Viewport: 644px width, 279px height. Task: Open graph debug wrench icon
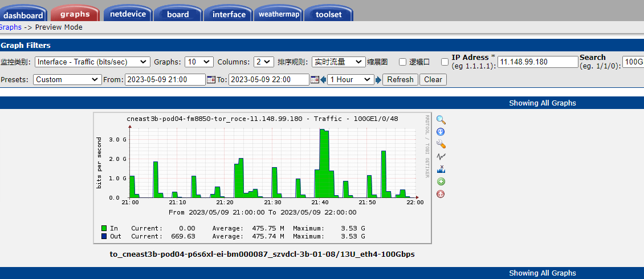point(441,144)
